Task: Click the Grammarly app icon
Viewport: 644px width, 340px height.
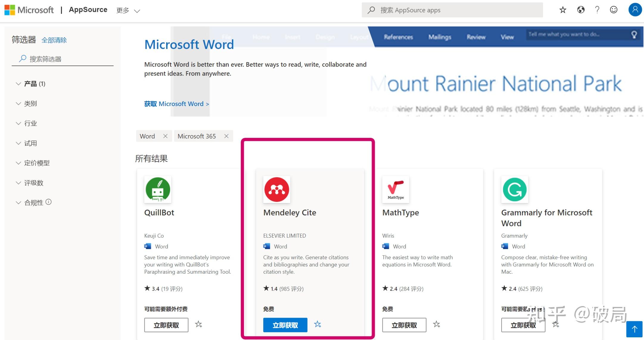Action: pos(515,189)
